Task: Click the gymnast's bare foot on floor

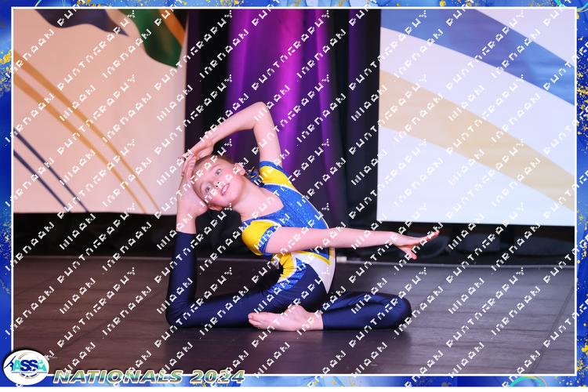Action: tap(284, 319)
